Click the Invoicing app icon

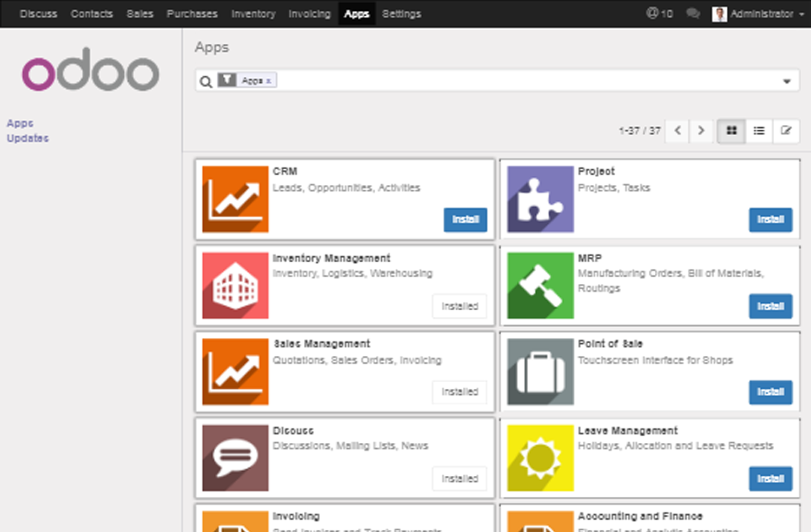click(235, 522)
